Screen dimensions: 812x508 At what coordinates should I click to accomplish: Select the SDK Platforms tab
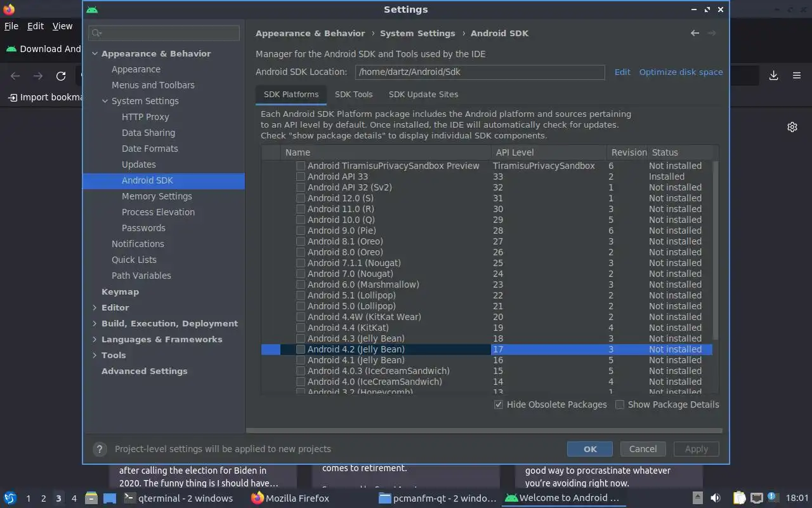tap(291, 94)
